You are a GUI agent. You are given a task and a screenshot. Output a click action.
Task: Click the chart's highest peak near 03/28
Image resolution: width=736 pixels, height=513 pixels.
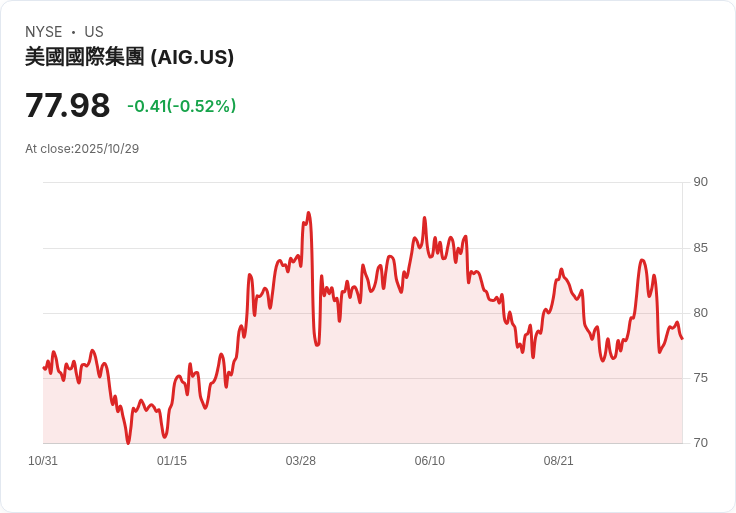click(x=309, y=213)
